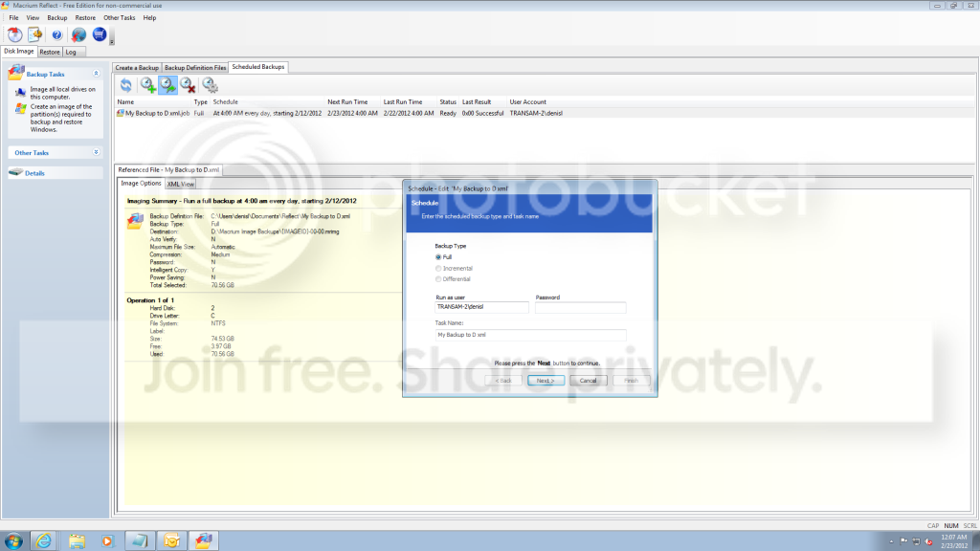This screenshot has width=980, height=551.
Task: Switch to the Restore tab
Action: tap(50, 52)
